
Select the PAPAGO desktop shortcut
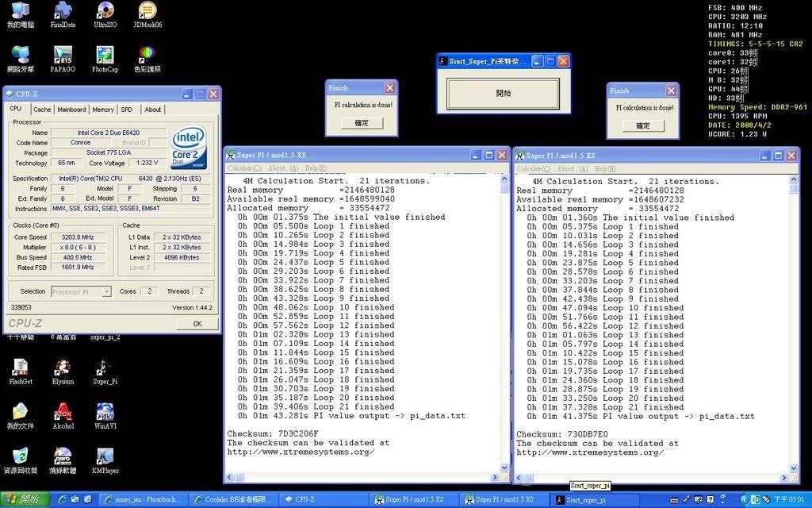pyautogui.click(x=63, y=59)
